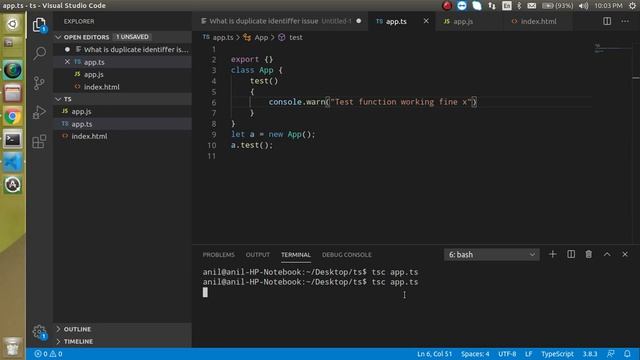Open editor More Actions ellipsis menu
This screenshot has height=360, width=640.
tap(625, 21)
